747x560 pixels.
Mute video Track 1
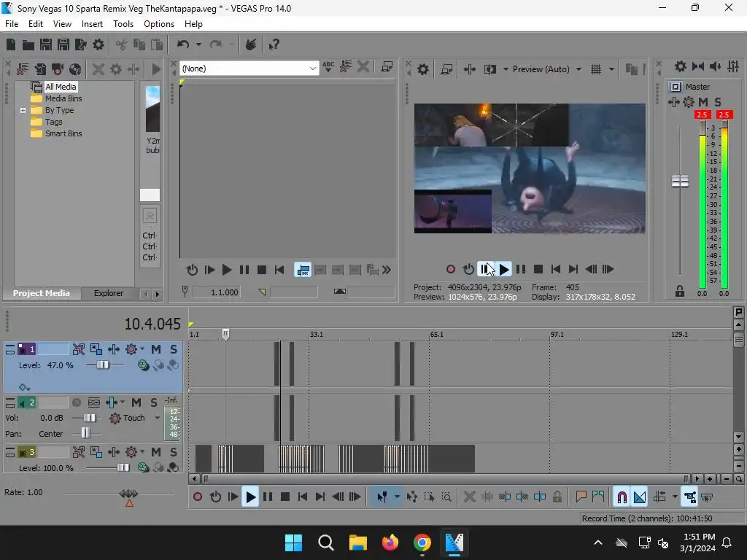coord(156,349)
